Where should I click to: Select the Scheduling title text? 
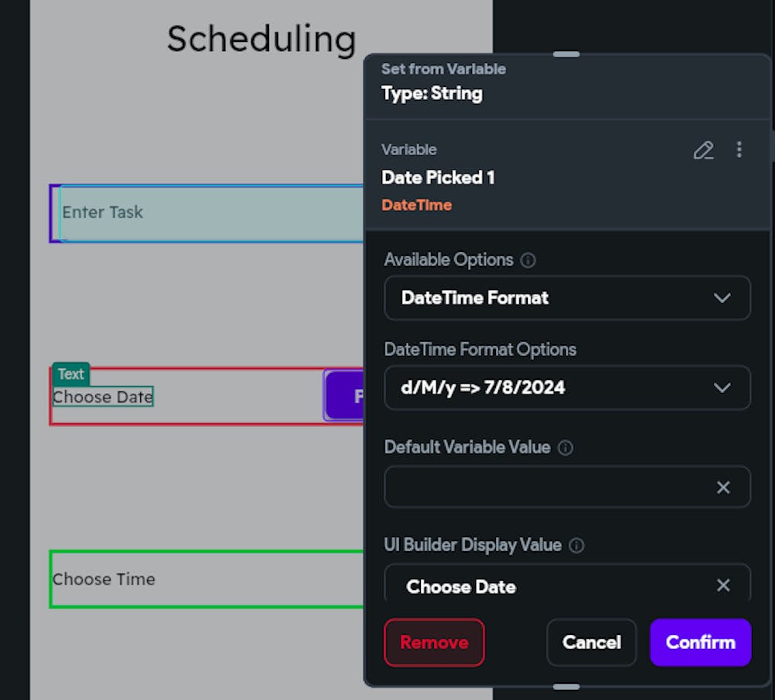click(x=261, y=39)
